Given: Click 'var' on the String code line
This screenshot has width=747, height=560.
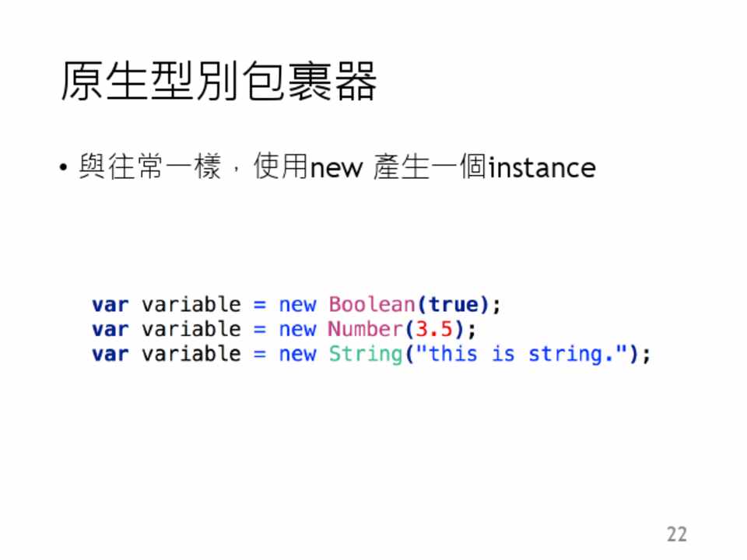Looking at the screenshot, I should click(x=110, y=354).
